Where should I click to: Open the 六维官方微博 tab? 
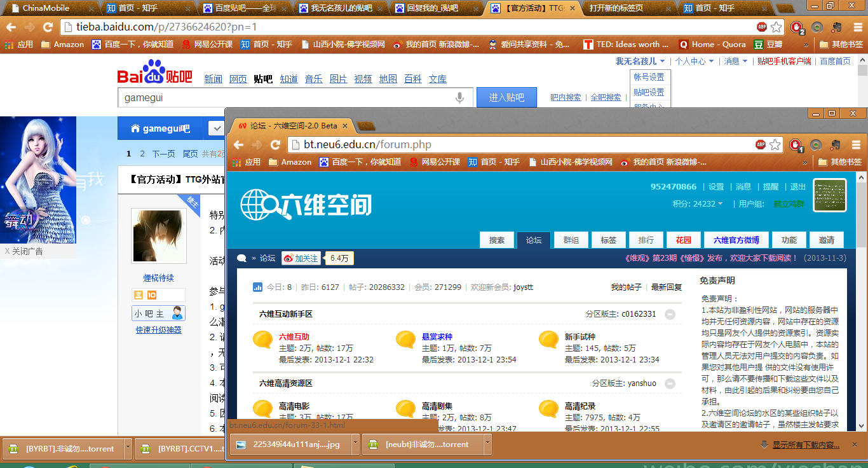(736, 240)
